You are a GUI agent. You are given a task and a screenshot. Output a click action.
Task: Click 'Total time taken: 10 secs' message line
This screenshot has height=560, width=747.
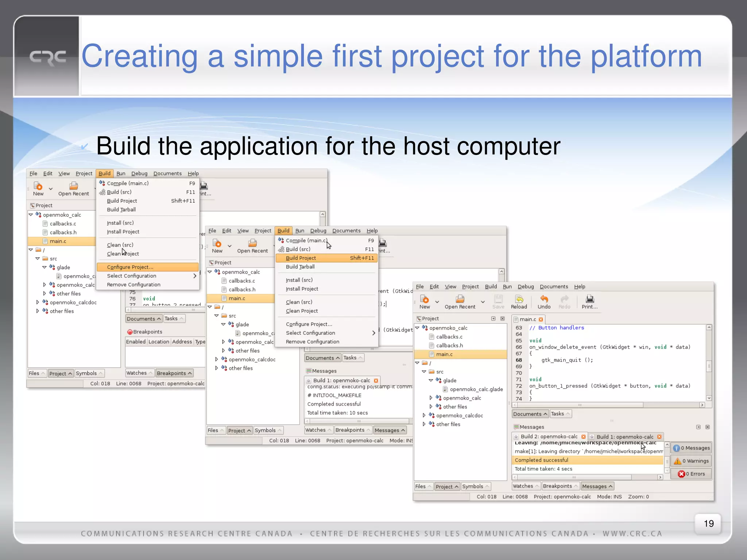tap(337, 413)
